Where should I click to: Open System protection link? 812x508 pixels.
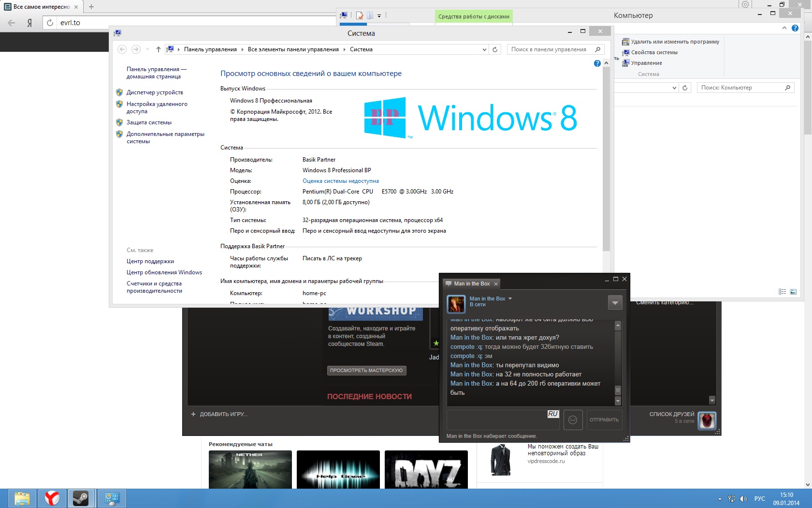tap(149, 122)
